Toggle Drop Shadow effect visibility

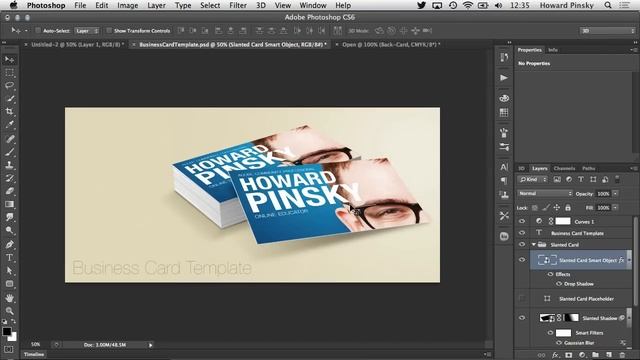pos(559,284)
